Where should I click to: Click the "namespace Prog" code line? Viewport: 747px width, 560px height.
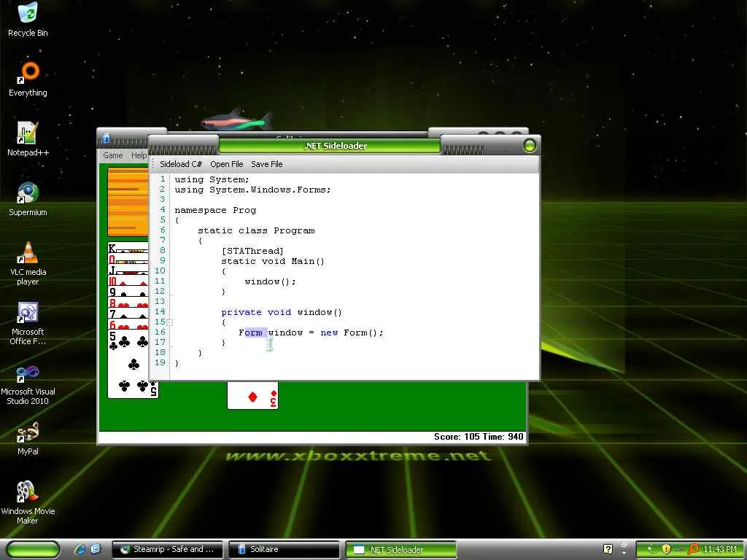coord(215,210)
